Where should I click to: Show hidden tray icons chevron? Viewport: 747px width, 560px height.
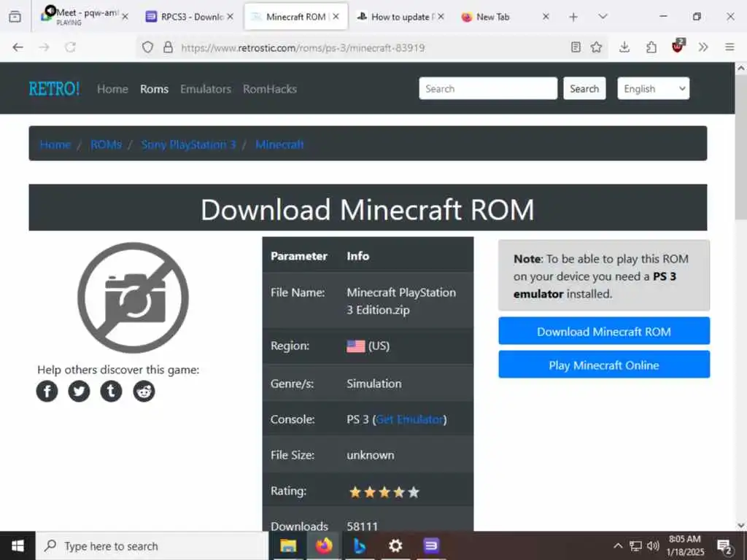[618, 545]
